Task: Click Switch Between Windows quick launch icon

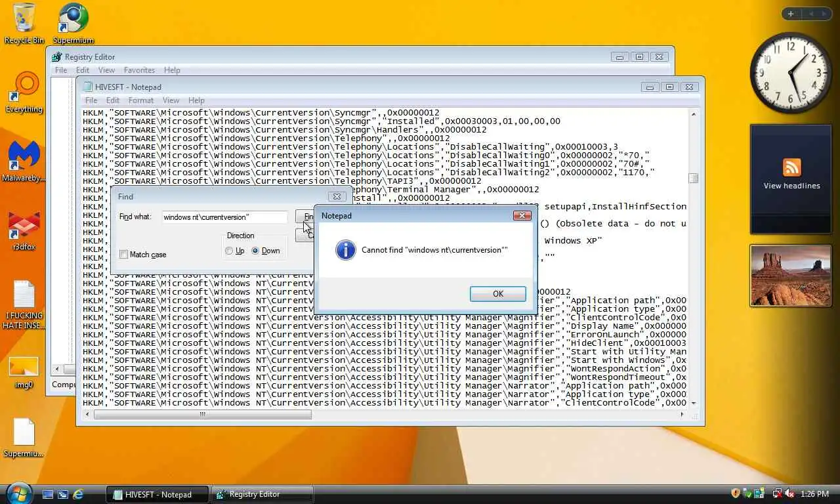Action: pos(63,494)
